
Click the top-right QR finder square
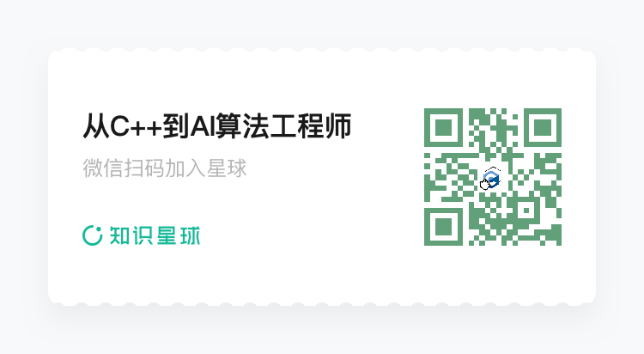[x=542, y=127]
